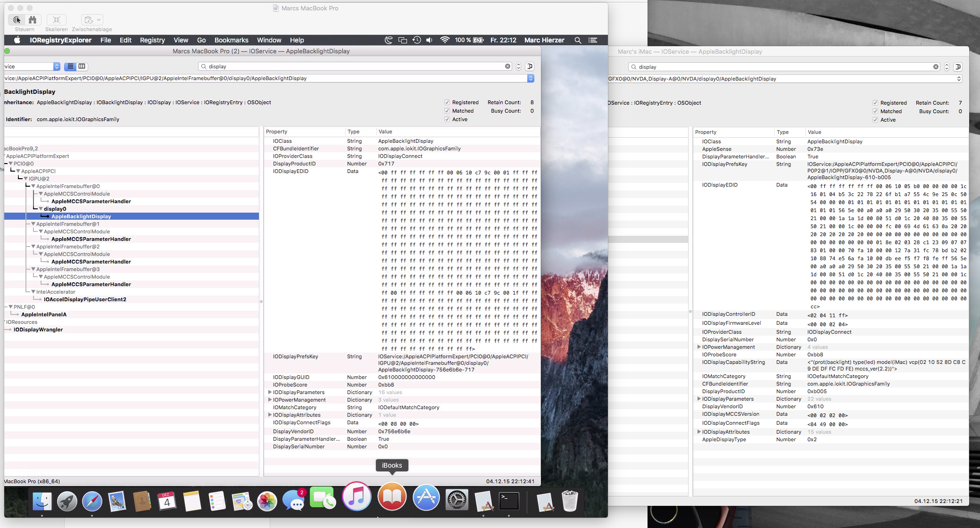Clear the search field in iMac window
Screen dimensions: 980x528
[x=936, y=67]
